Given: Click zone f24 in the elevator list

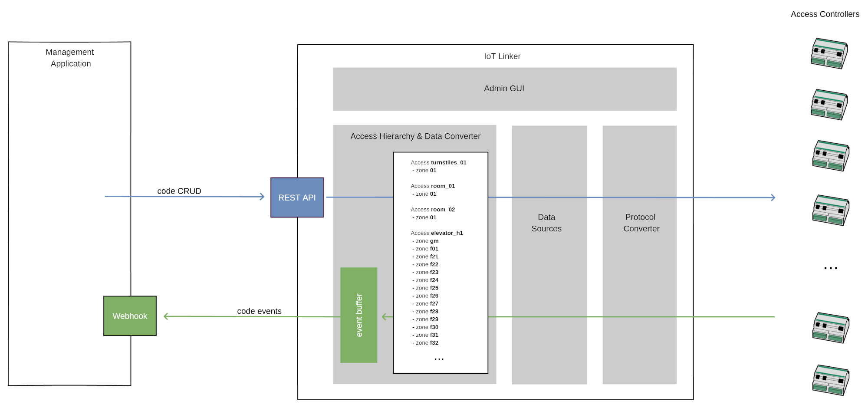Looking at the screenshot, I should pyautogui.click(x=427, y=280).
